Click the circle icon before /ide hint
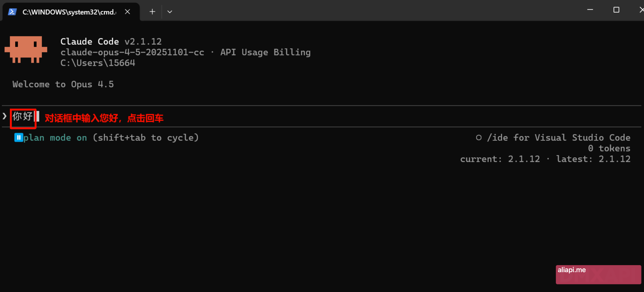Image resolution: width=644 pixels, height=292 pixels. [x=479, y=138]
